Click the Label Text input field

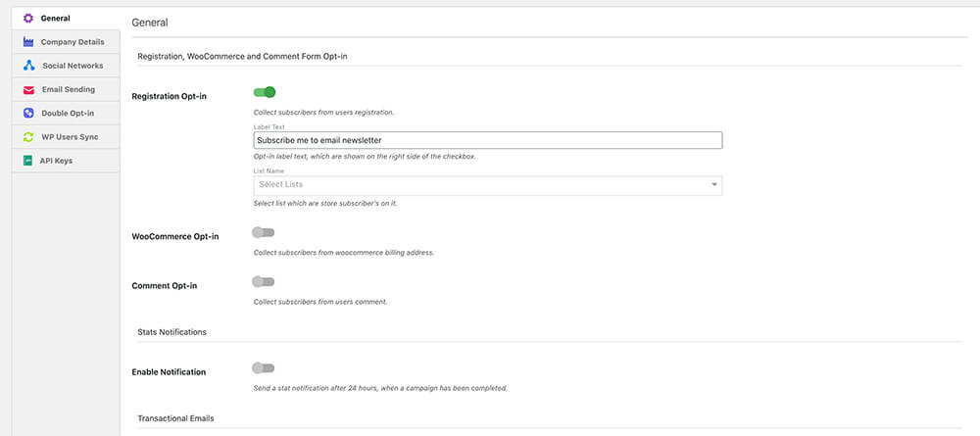pyautogui.click(x=487, y=140)
